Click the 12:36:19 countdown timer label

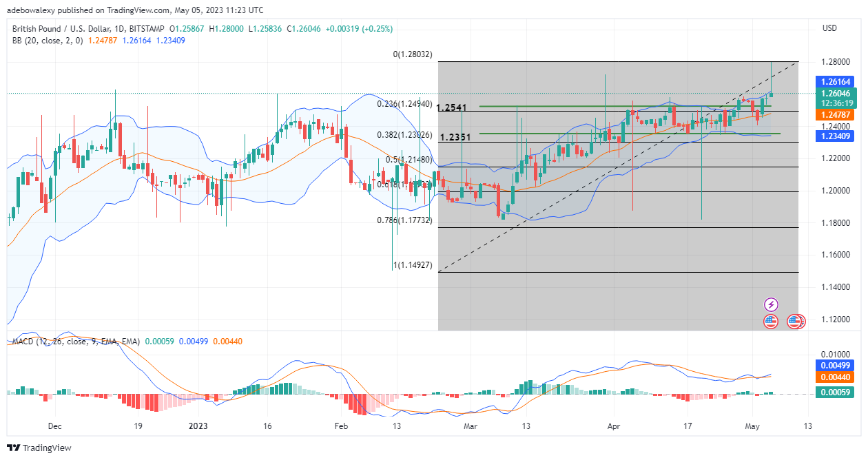tap(836, 103)
